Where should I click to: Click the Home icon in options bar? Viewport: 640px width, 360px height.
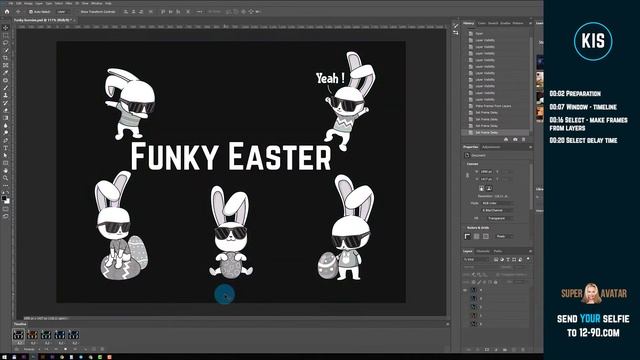(7, 11)
